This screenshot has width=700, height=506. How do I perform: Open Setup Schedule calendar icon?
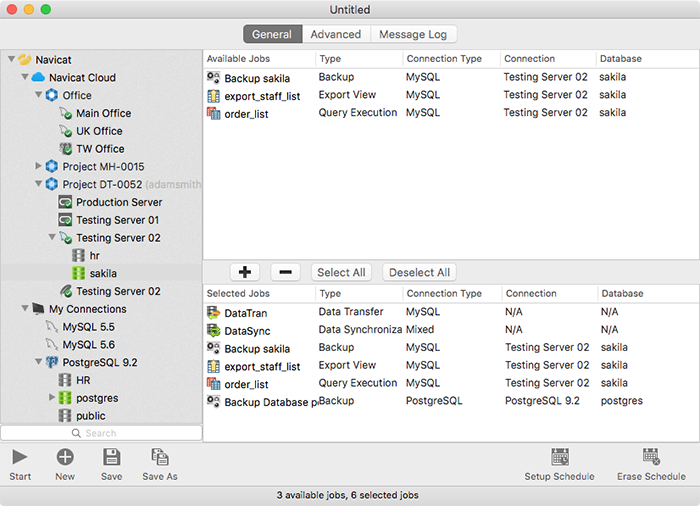click(x=560, y=457)
